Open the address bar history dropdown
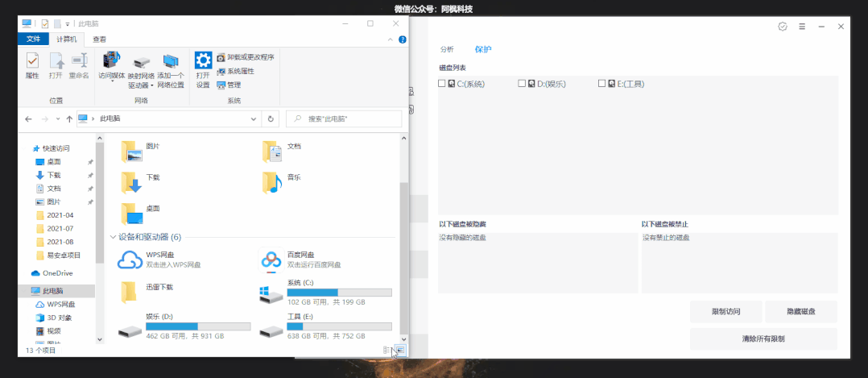The image size is (868, 378). coord(254,118)
